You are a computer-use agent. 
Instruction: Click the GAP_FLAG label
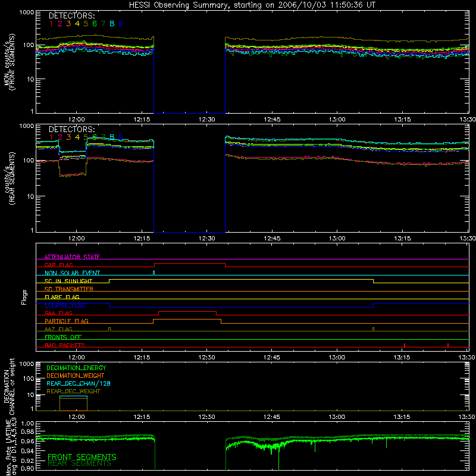coord(58,265)
